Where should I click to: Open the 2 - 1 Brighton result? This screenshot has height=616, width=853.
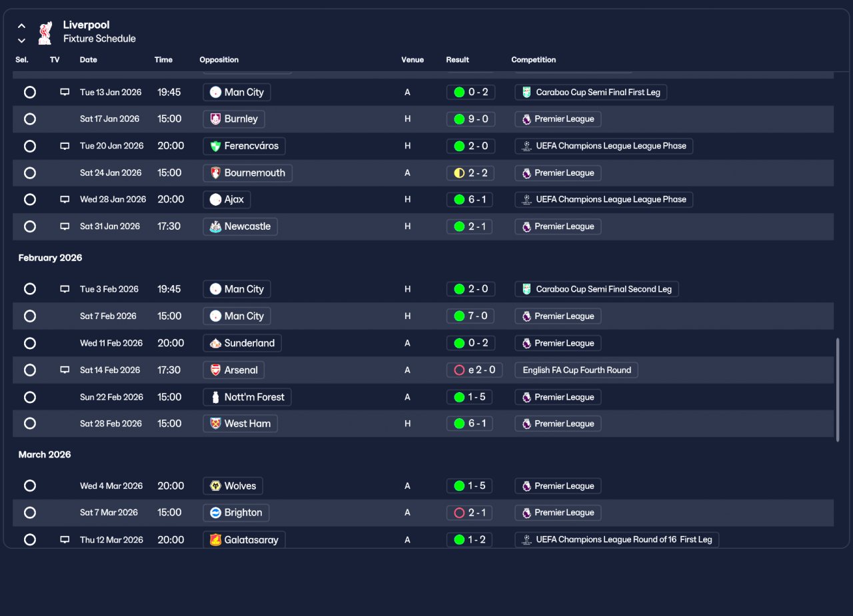(x=470, y=513)
